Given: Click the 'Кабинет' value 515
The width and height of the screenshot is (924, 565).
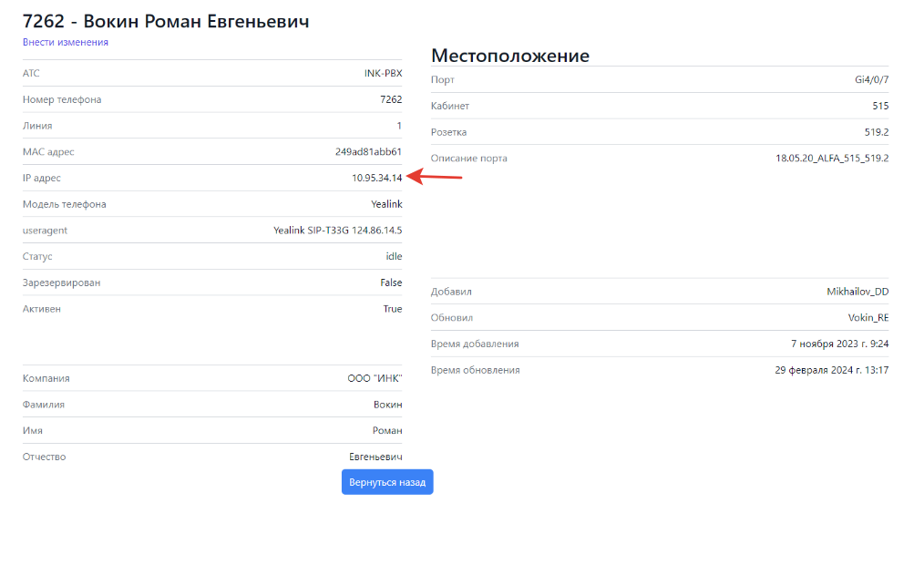Looking at the screenshot, I should coord(880,106).
